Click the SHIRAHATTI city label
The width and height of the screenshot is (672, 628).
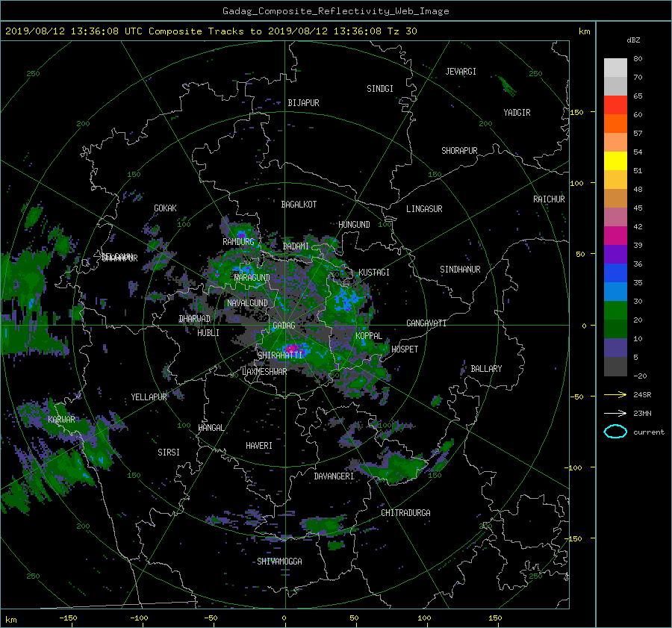click(280, 355)
